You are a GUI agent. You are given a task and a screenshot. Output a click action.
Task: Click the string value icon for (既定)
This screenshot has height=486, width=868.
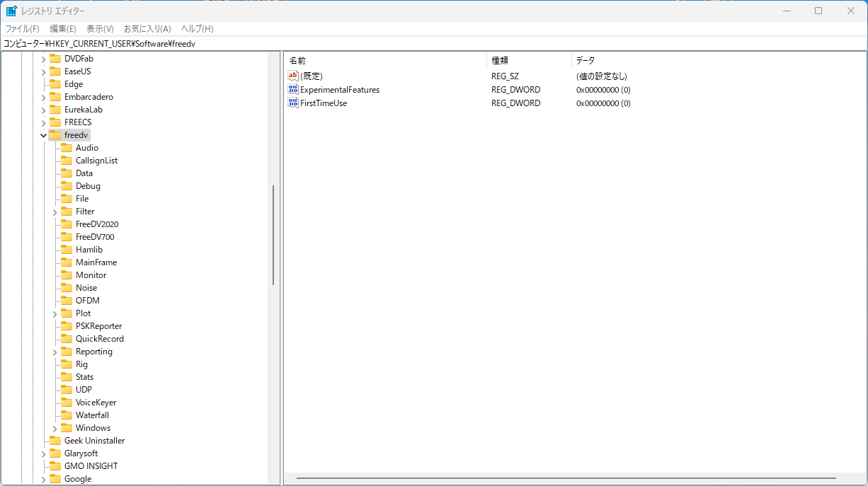click(x=293, y=76)
